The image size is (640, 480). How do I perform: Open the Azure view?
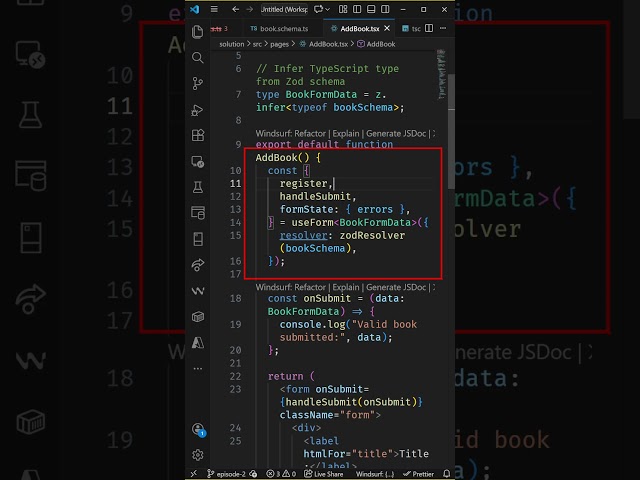[198, 342]
